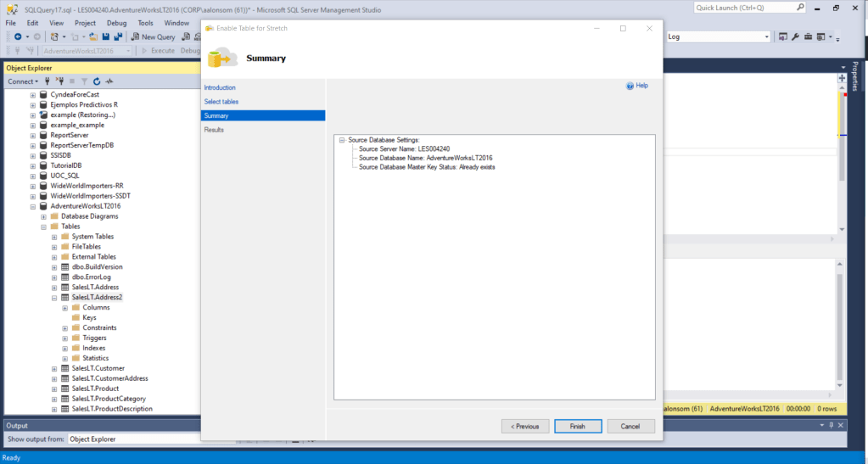This screenshot has height=464, width=868.
Task: Open the Tools menu
Action: pyautogui.click(x=145, y=23)
